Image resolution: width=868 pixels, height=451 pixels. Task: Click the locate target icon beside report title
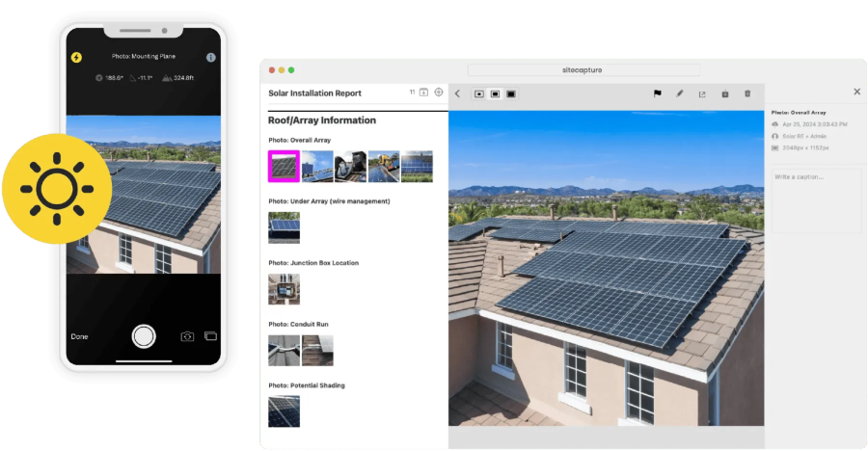[439, 93]
